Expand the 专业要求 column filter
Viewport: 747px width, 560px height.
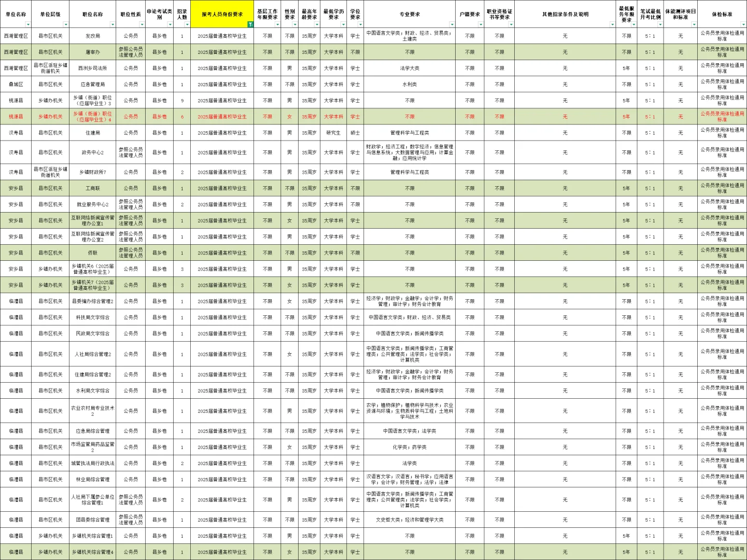[x=452, y=24]
